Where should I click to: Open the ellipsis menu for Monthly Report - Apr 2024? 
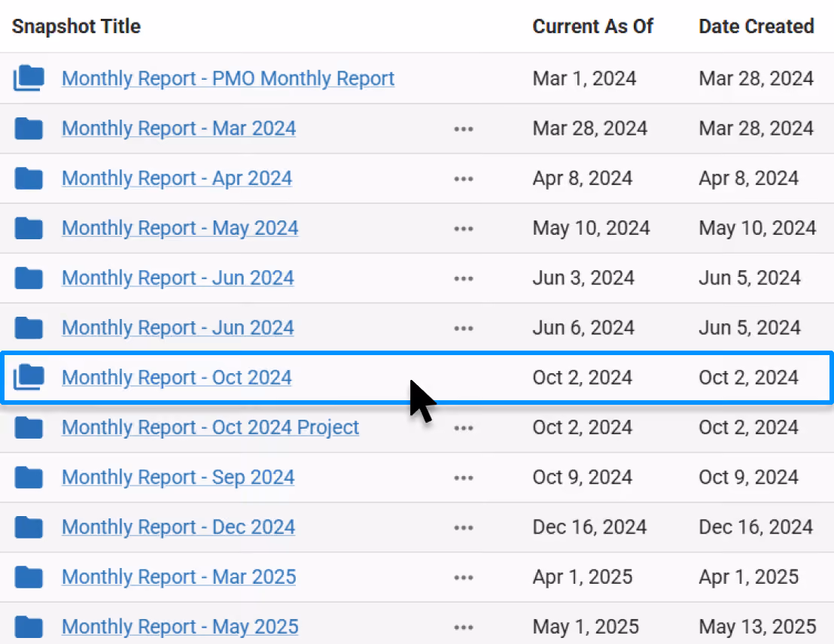(463, 179)
